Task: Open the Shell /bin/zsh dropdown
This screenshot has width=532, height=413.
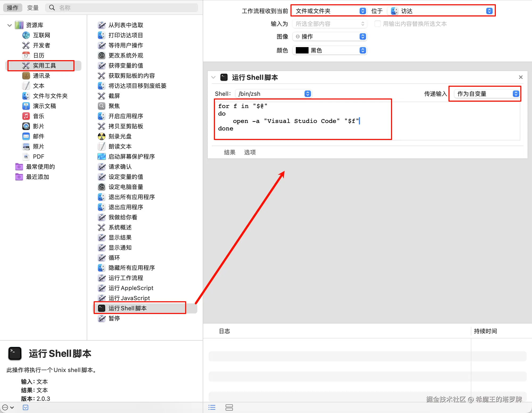Action: click(x=273, y=94)
